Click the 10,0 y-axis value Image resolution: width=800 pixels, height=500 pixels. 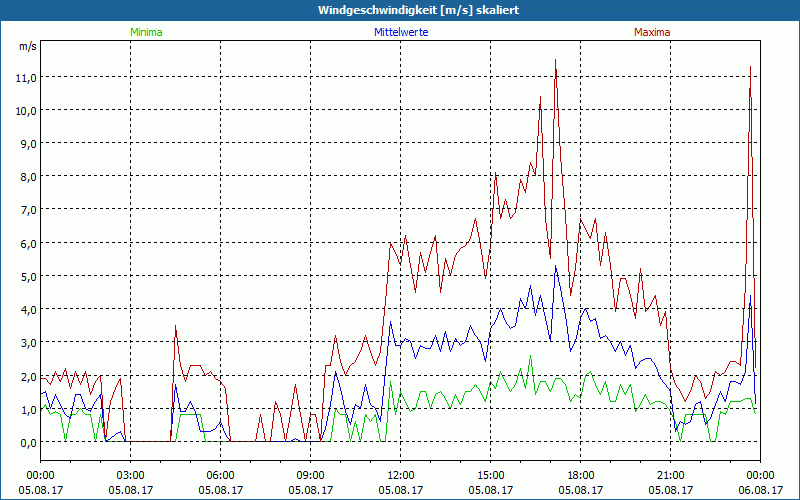26,111
